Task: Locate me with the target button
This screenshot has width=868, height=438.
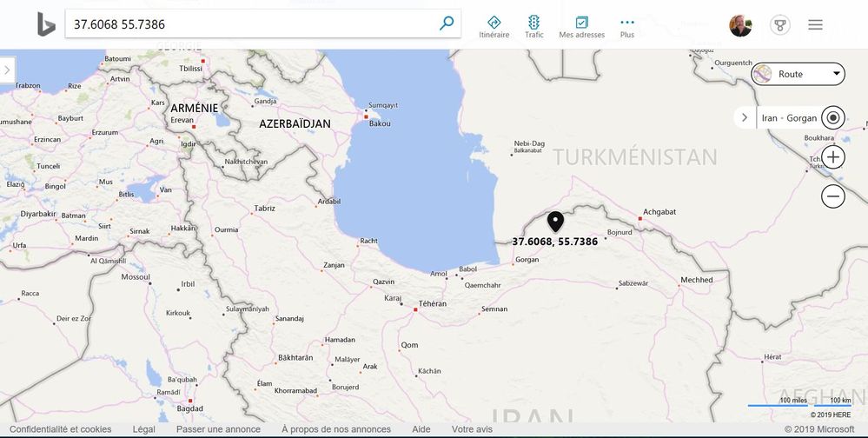Action: click(x=833, y=117)
